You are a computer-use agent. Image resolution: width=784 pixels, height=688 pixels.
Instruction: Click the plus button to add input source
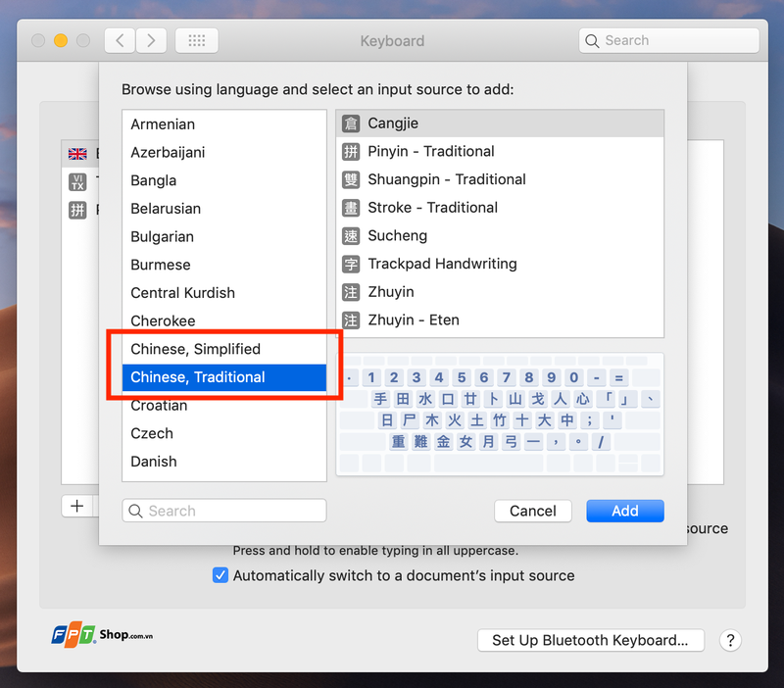coord(77,506)
